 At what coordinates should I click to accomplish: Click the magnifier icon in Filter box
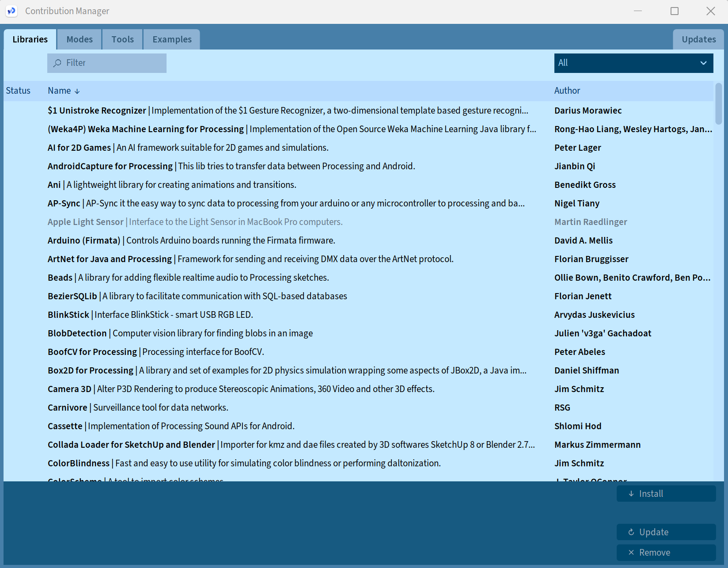[57, 63]
